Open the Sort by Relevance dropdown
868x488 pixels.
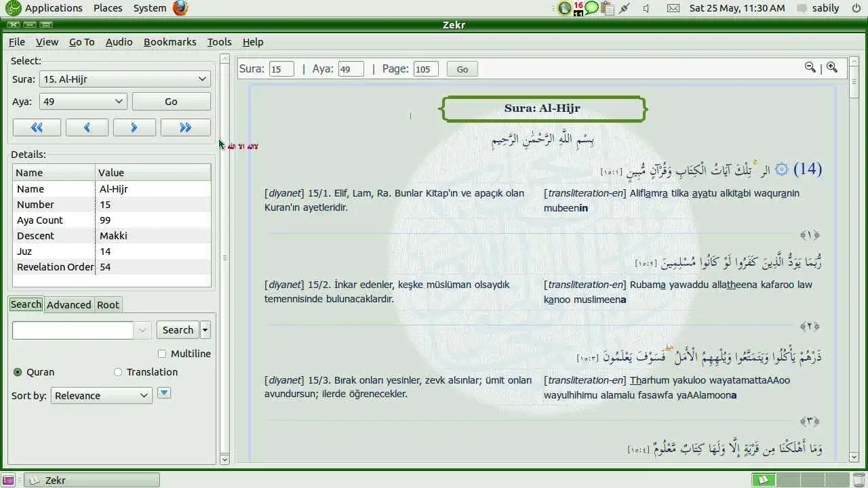pyautogui.click(x=102, y=396)
